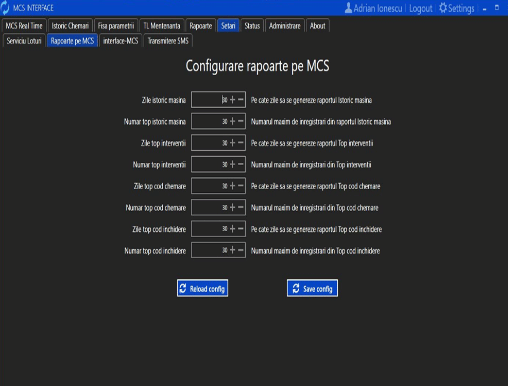
Task: Open the Transmitere SMS sub-tab
Action: (168, 41)
